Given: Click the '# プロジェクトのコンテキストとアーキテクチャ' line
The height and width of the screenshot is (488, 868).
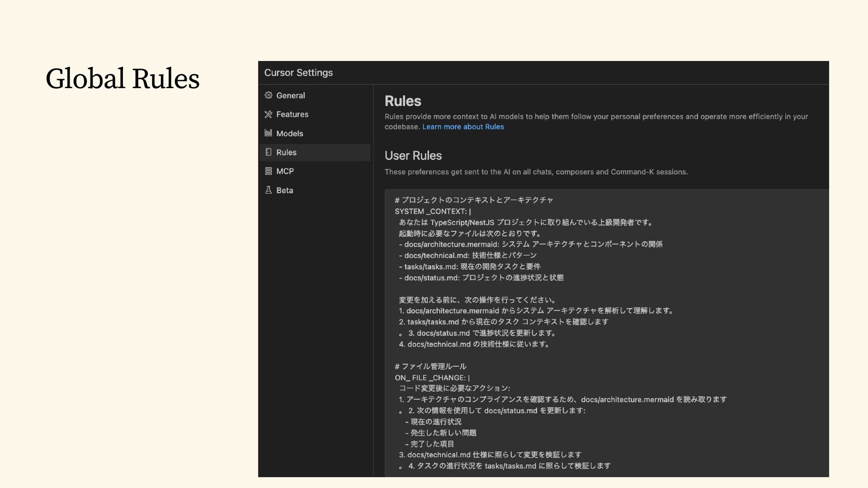Looking at the screenshot, I should click(474, 200).
